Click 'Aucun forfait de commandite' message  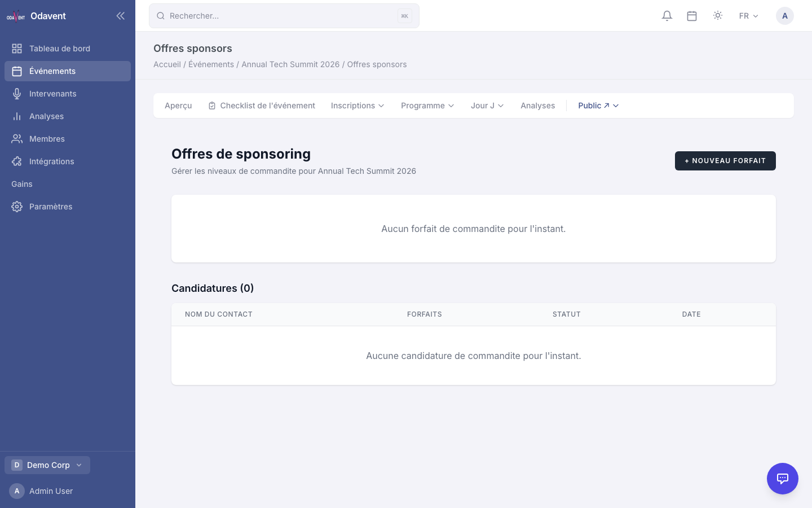pos(474,229)
